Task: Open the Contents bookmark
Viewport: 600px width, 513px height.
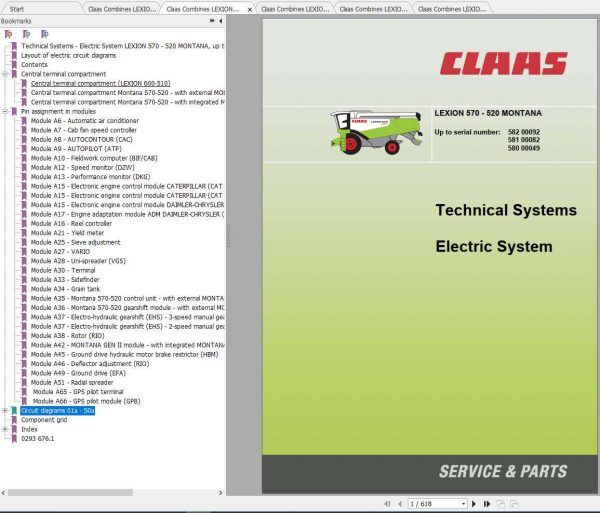Action: pyautogui.click(x=34, y=65)
